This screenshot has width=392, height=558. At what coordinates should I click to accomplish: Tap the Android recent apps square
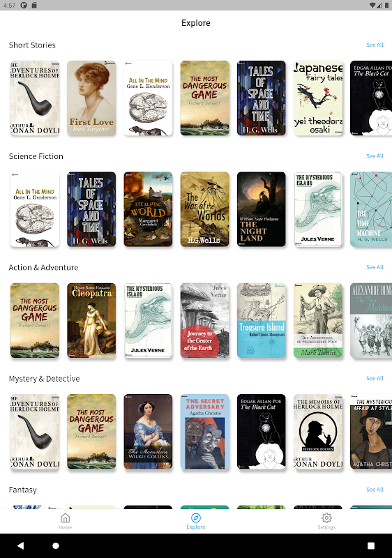371,545
